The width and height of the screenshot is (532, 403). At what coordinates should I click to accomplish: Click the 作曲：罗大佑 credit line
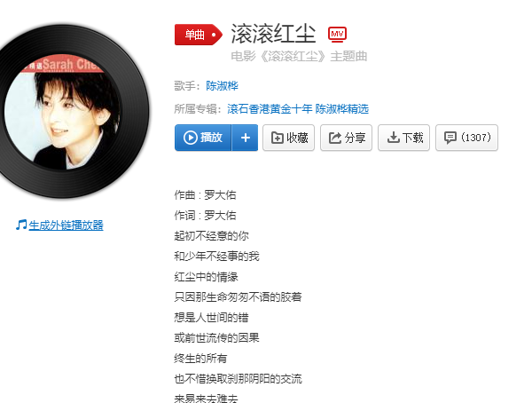205,195
